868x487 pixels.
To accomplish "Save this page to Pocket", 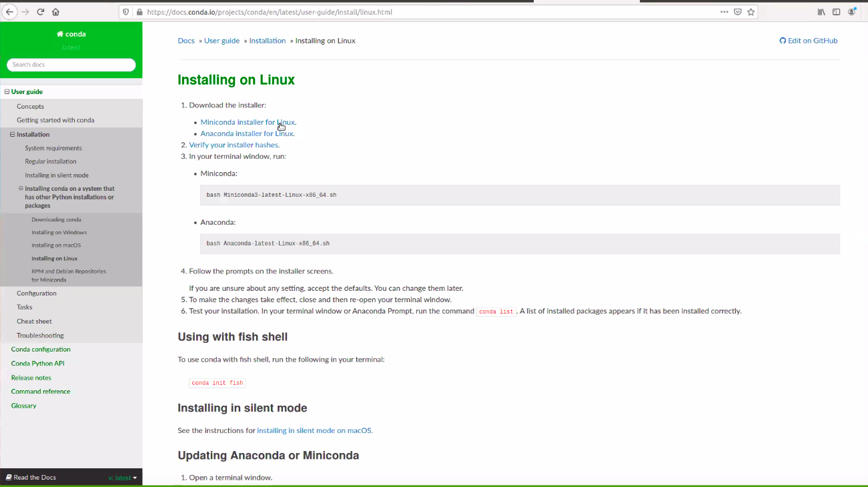I will [737, 11].
